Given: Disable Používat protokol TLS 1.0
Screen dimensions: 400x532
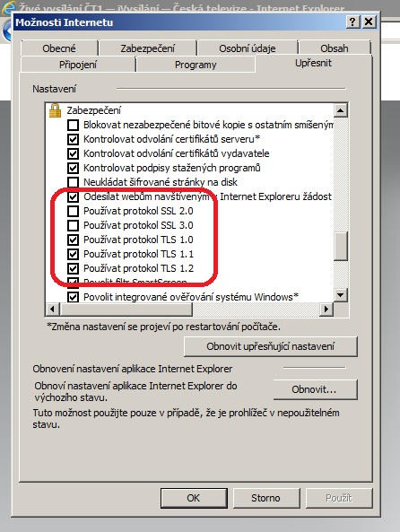Looking at the screenshot, I should pyautogui.click(x=73, y=240).
